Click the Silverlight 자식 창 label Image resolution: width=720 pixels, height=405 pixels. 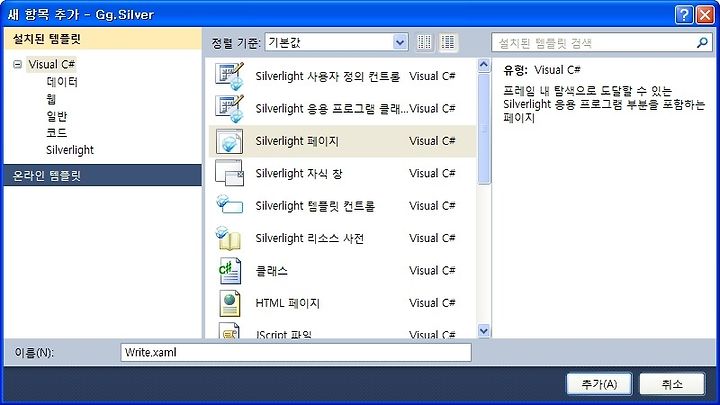[x=299, y=174]
